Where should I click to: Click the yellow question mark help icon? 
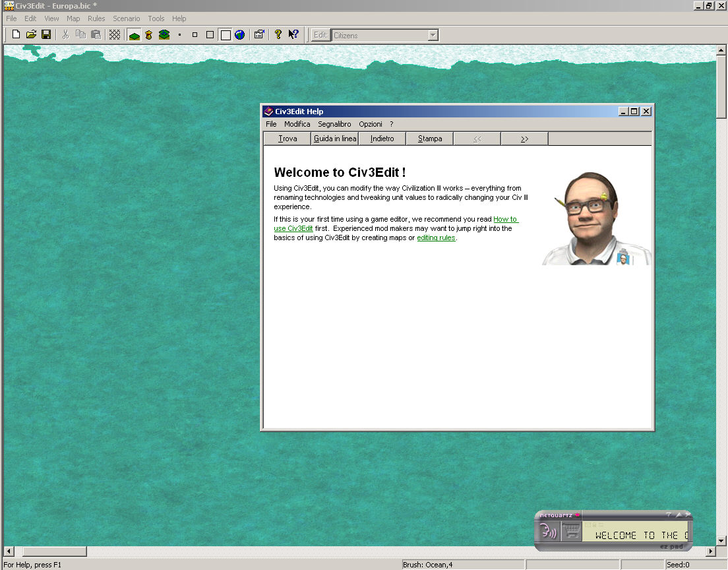[x=278, y=35]
